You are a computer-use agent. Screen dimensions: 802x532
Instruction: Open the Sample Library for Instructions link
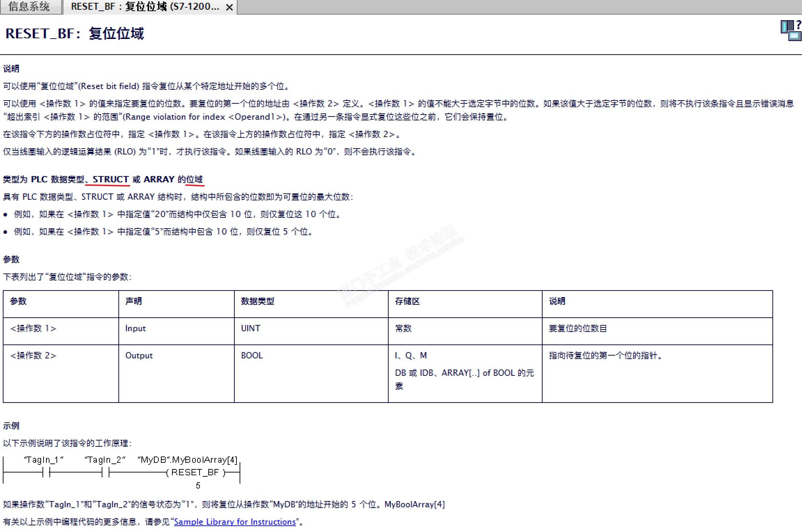[x=235, y=522]
